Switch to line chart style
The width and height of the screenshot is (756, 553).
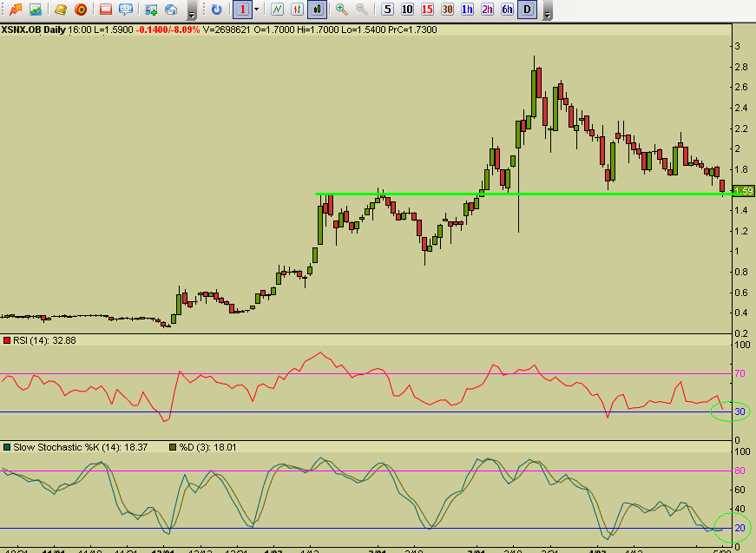(x=277, y=10)
